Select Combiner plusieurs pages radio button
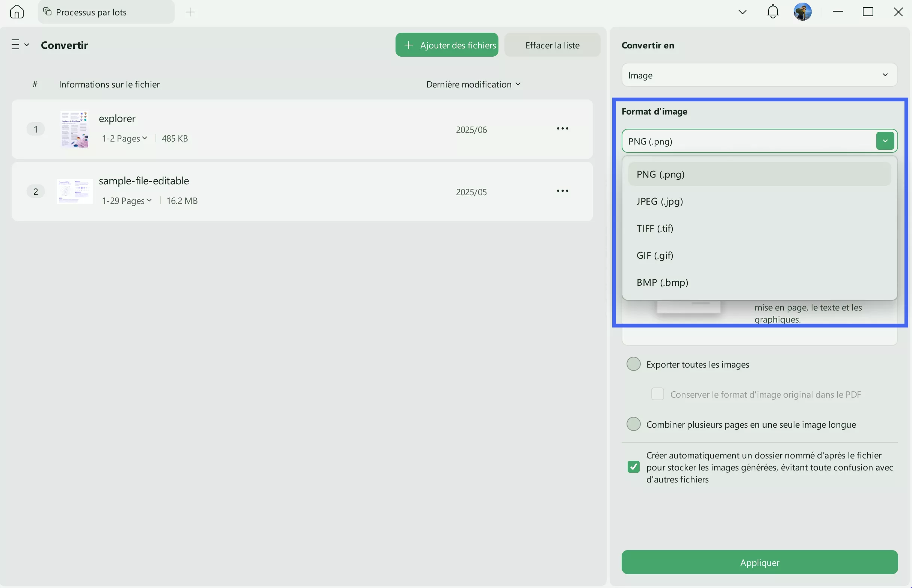Screen dimensions: 912x588 [634, 424]
